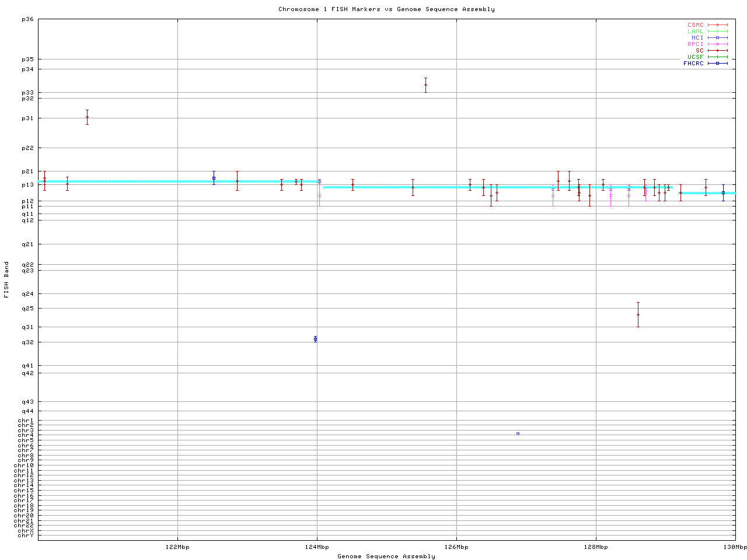Click the red outlier point near p33
This screenshot has width=747, height=560.
point(425,85)
